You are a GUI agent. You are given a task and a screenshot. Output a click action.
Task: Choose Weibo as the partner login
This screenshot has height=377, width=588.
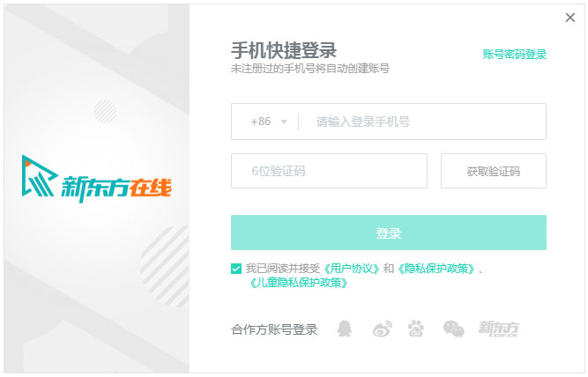click(381, 329)
